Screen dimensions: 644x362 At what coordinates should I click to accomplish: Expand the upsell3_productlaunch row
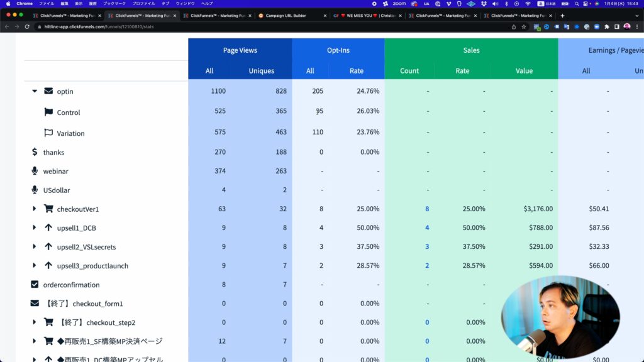35,266
